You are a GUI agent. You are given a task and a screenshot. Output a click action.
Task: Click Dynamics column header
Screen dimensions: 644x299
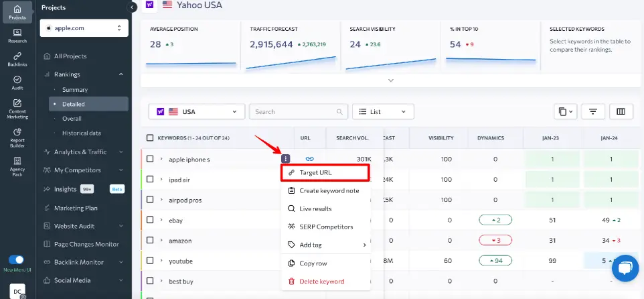(x=491, y=138)
